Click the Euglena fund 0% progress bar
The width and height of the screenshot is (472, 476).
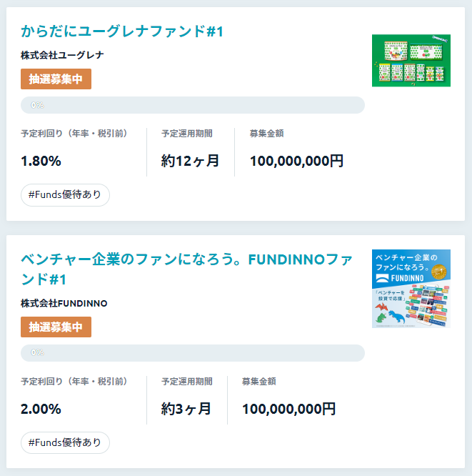[193, 105]
